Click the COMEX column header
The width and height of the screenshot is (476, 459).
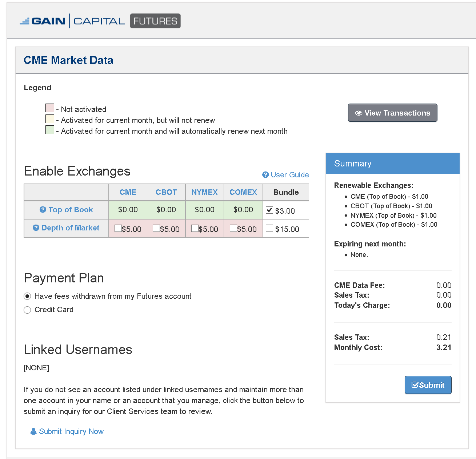click(x=243, y=192)
